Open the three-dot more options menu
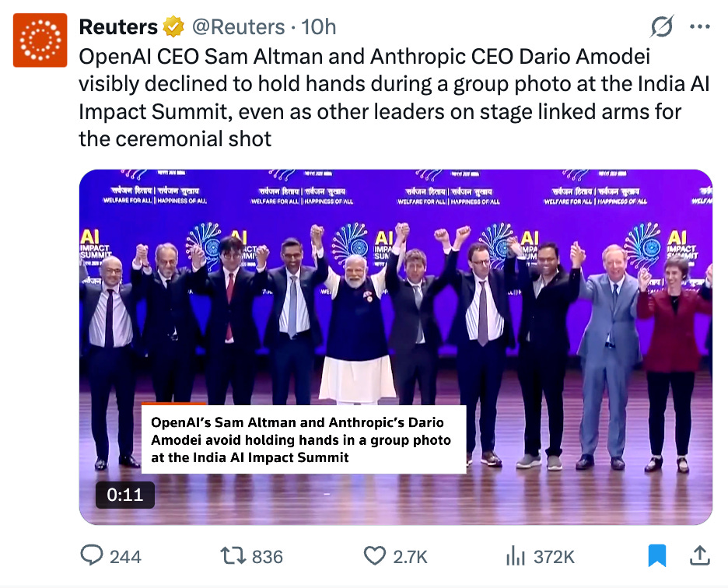 pos(700,26)
